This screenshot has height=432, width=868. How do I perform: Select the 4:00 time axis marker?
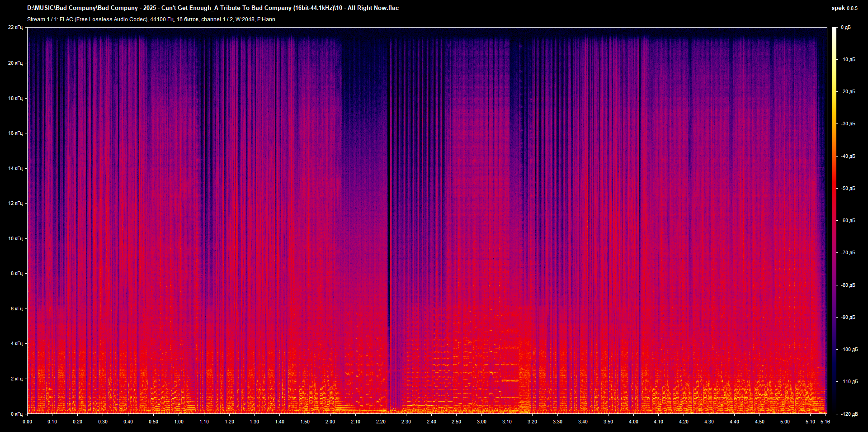click(633, 422)
